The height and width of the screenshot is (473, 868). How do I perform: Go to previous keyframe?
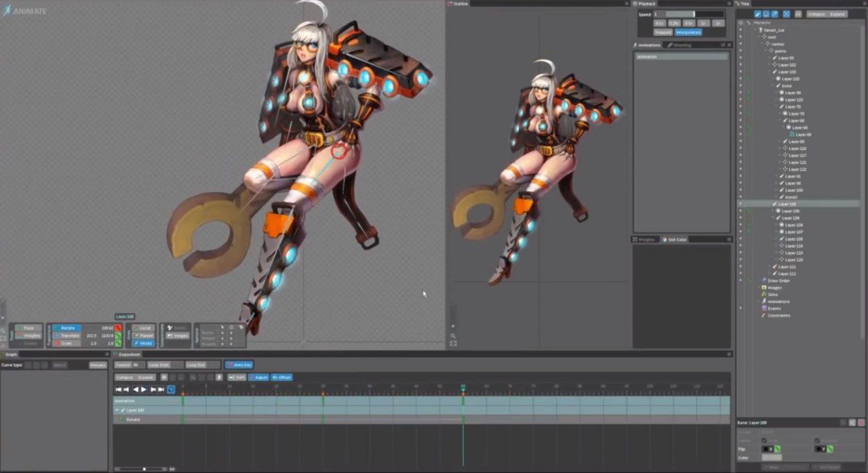126,390
